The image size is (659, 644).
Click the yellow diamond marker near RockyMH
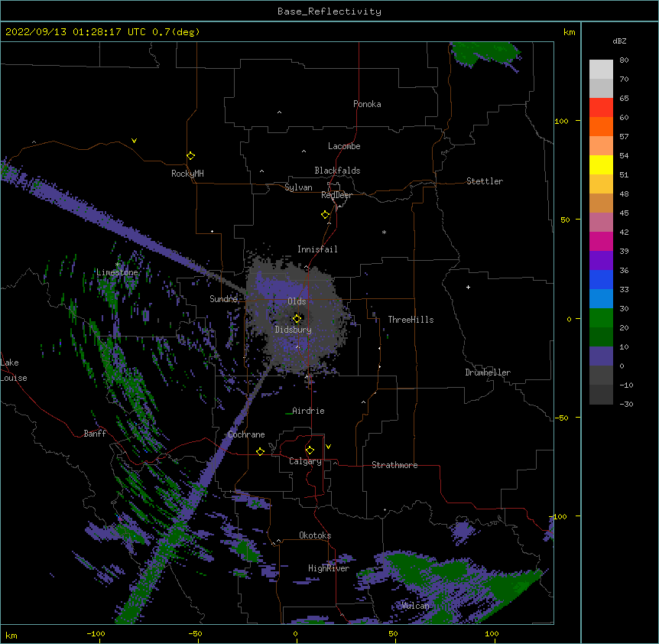point(191,156)
